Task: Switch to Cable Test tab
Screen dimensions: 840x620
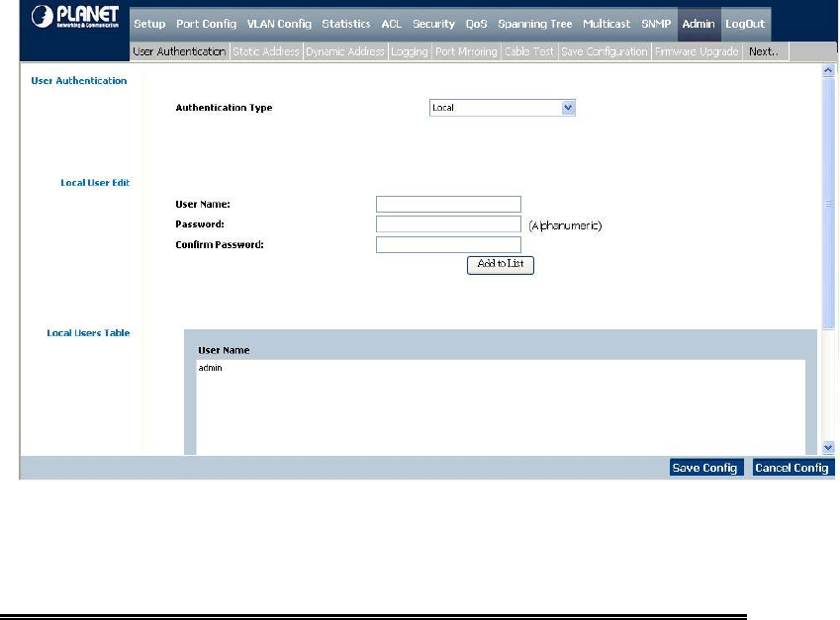Action: 528,51
